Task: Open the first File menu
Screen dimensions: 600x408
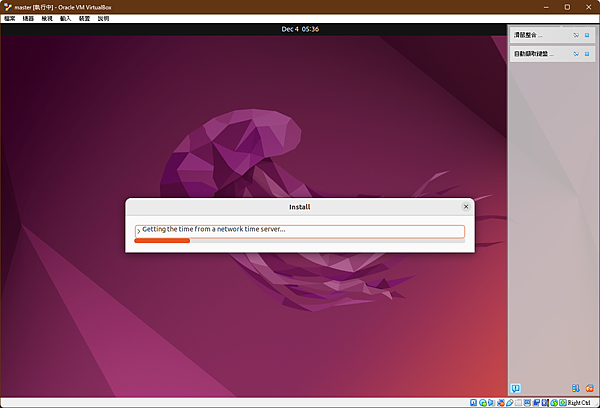Action: click(10, 18)
